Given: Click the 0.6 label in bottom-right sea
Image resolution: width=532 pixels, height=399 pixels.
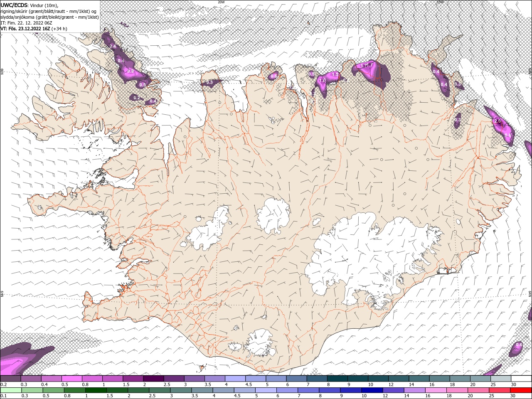Looking at the screenshot, I should [x=519, y=345].
